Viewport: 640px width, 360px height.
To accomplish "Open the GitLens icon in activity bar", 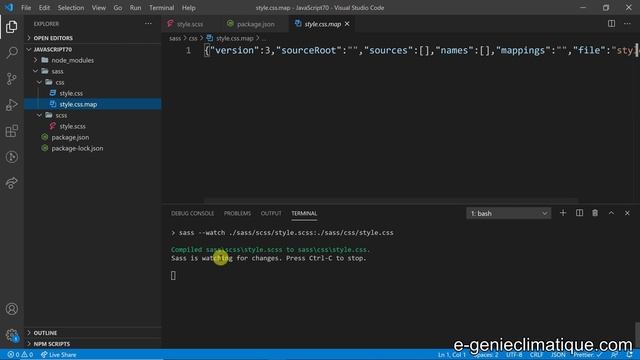I will (11, 157).
